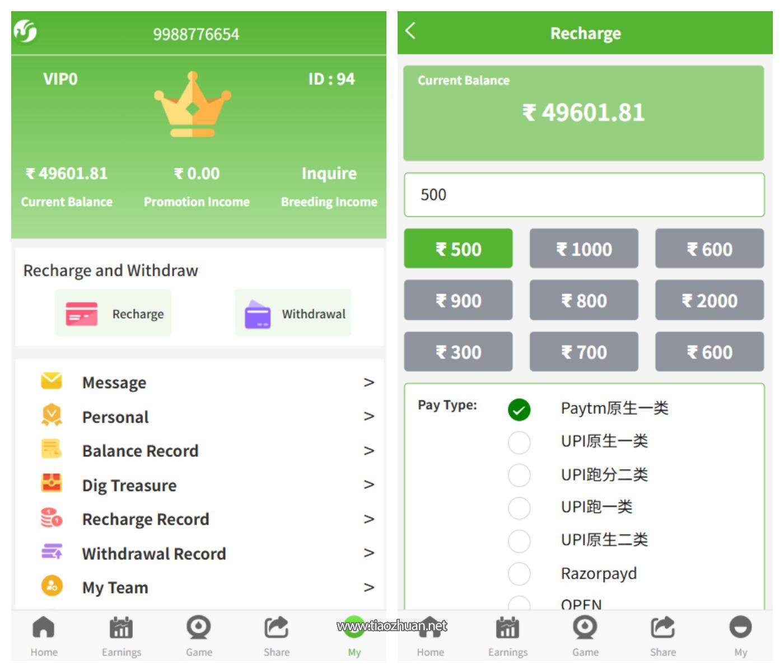This screenshot has height=672, width=784.
Task: Open the red Recharge card icon
Action: tap(82, 314)
